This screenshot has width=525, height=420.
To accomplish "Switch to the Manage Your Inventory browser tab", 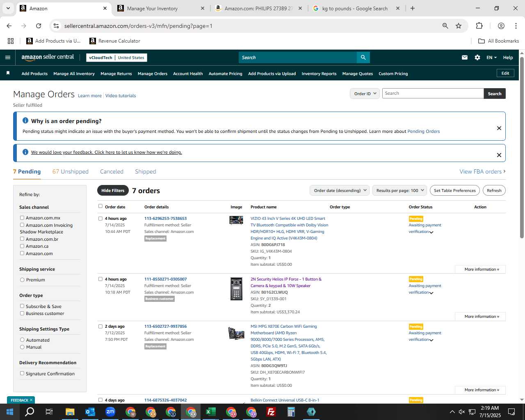I will point(160,8).
